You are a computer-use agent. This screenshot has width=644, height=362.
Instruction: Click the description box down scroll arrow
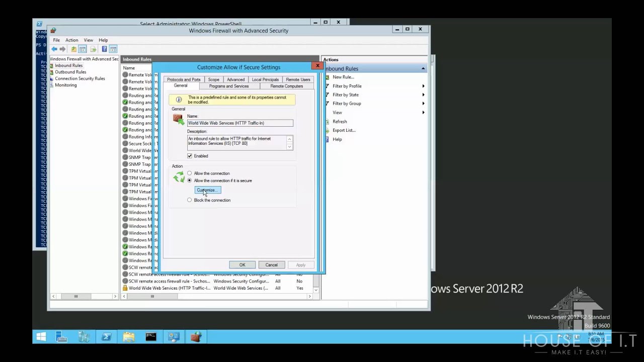coord(289,147)
